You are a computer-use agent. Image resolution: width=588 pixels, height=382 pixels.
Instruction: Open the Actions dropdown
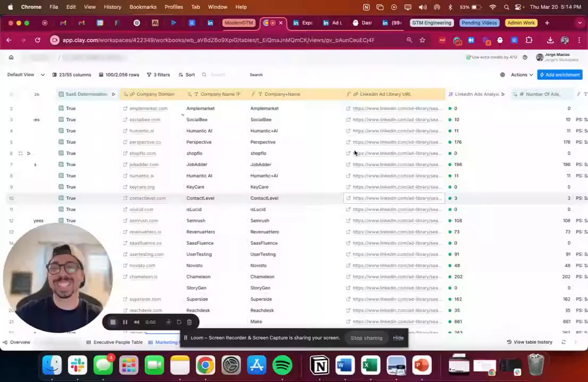point(522,74)
